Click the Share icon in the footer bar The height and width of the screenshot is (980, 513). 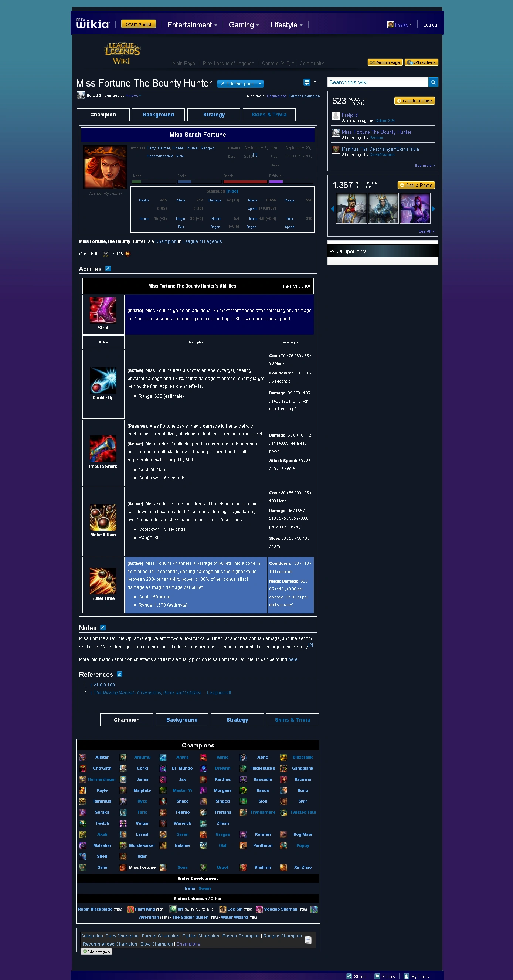[x=349, y=976]
